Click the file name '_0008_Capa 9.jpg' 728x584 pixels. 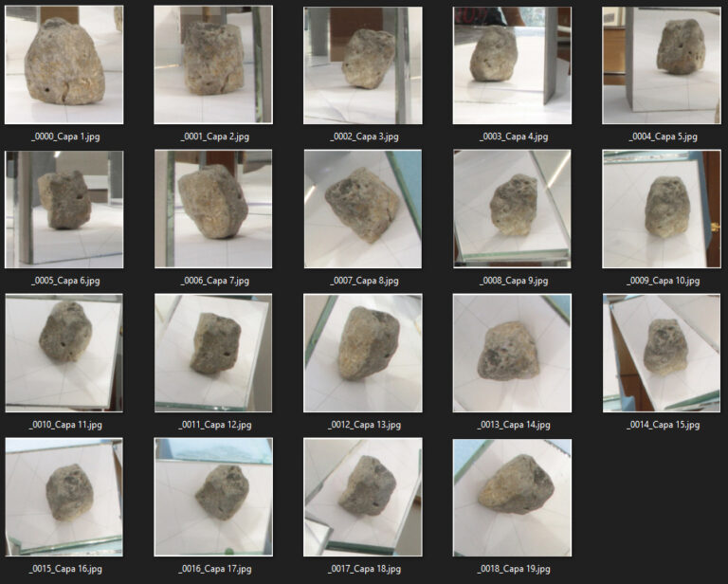514,281
